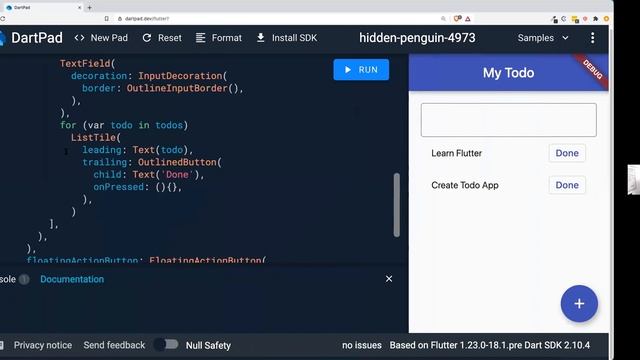Switch to the Documentation tab

pos(72,279)
